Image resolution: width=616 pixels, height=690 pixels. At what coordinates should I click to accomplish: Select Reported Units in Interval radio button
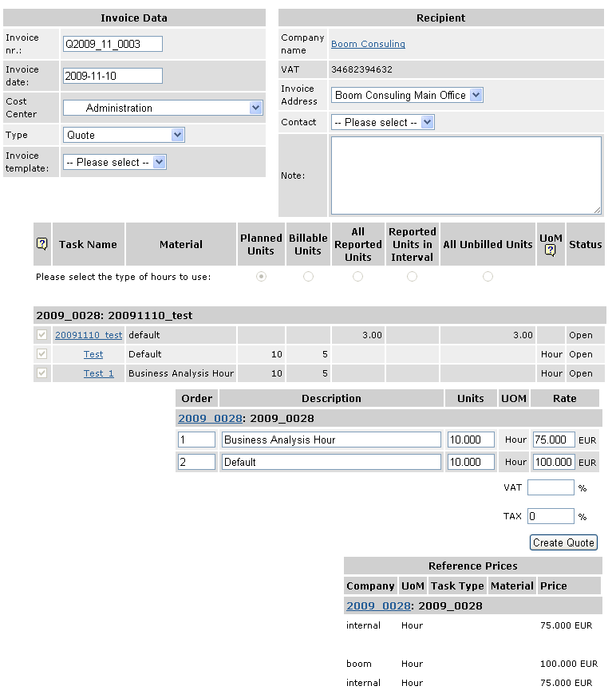412,276
